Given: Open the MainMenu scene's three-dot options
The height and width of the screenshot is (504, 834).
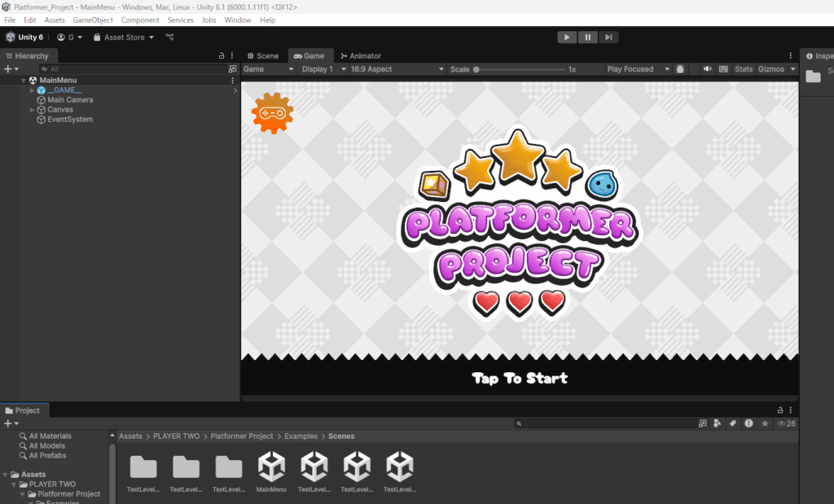Looking at the screenshot, I should tap(232, 81).
